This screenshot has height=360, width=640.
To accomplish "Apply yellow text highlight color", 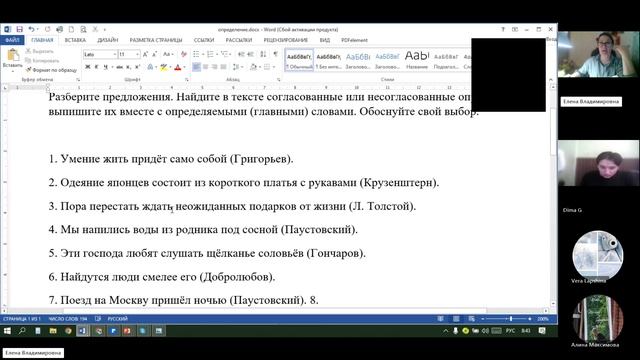I will pos(164,67).
